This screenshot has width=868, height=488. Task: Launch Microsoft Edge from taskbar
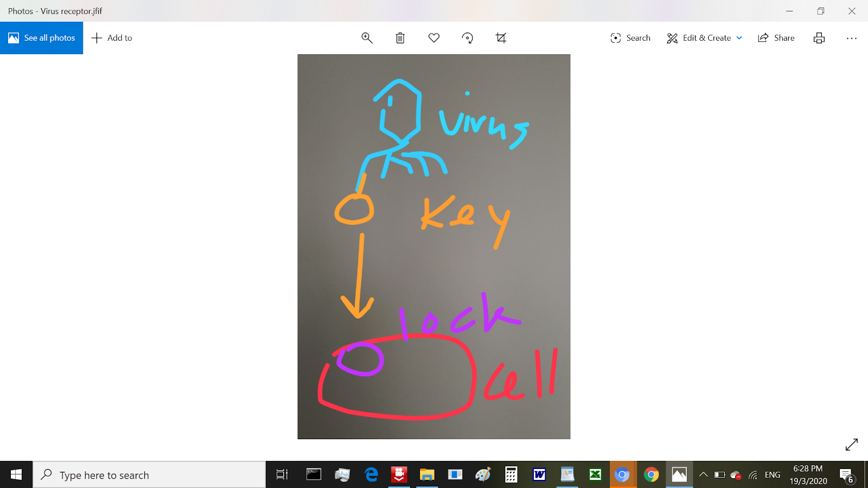371,475
